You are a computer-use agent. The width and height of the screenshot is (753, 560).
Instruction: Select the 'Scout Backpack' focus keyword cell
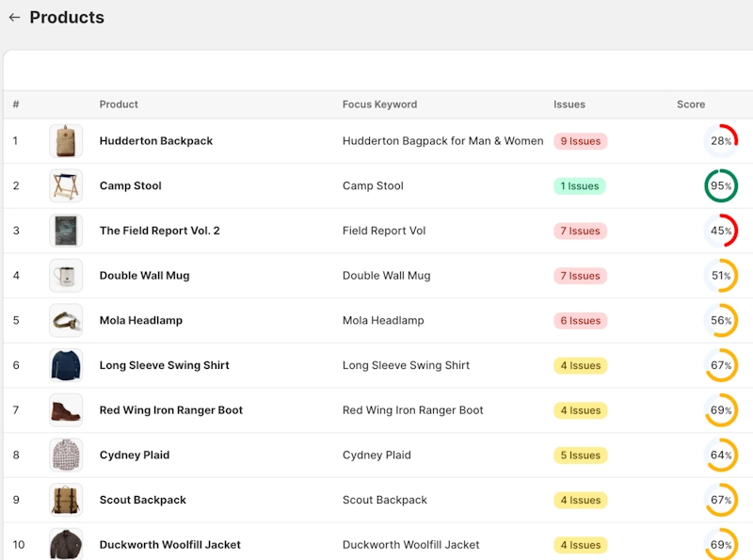click(x=385, y=500)
